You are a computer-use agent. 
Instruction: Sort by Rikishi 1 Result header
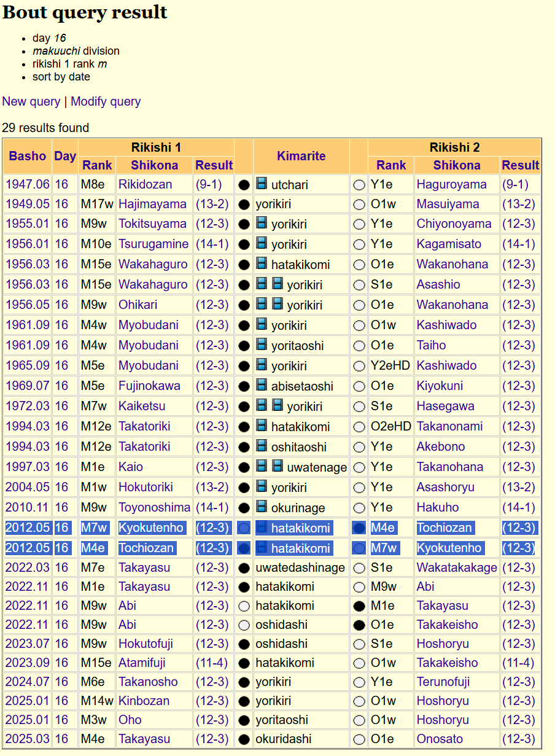(214, 165)
